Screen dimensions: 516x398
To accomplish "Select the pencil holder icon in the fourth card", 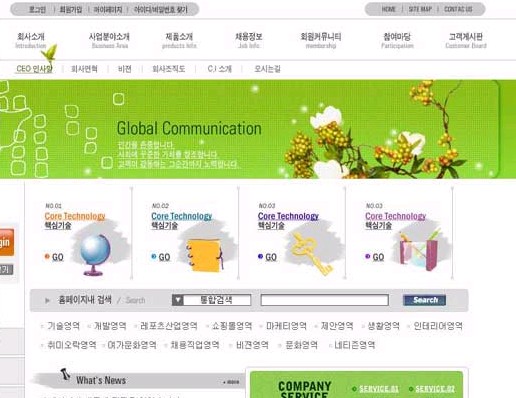I will coord(419,251).
